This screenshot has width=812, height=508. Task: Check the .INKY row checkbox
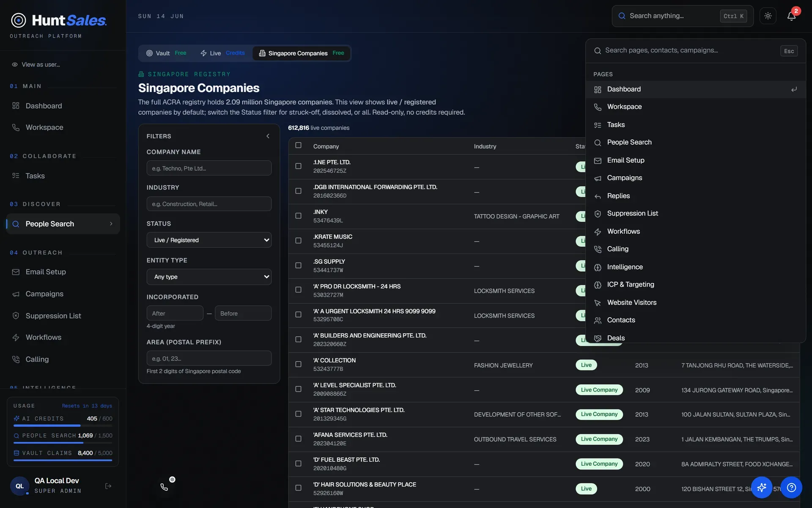coord(298,215)
